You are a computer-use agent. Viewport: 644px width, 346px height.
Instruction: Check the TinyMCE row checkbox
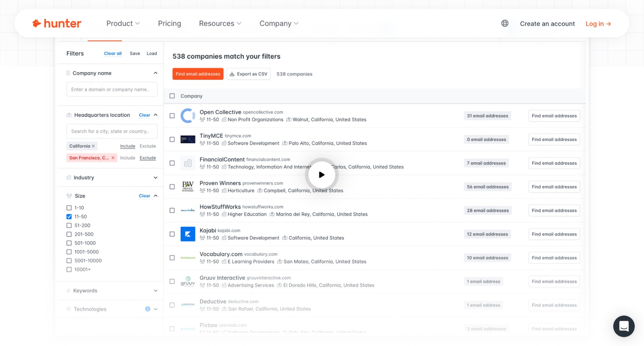(172, 139)
